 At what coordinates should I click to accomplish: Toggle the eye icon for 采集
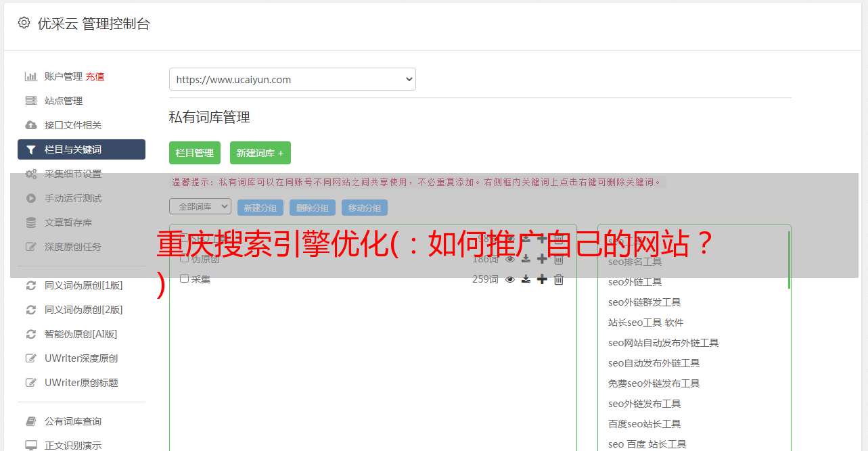[510, 279]
